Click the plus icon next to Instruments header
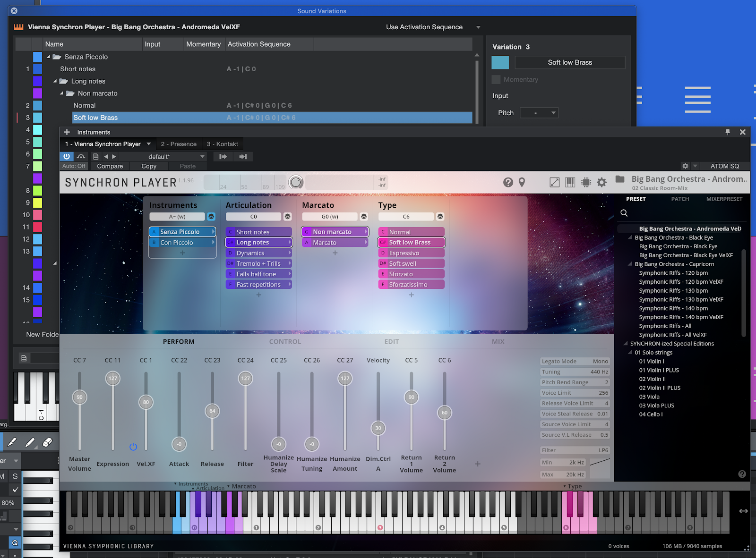 pos(67,132)
